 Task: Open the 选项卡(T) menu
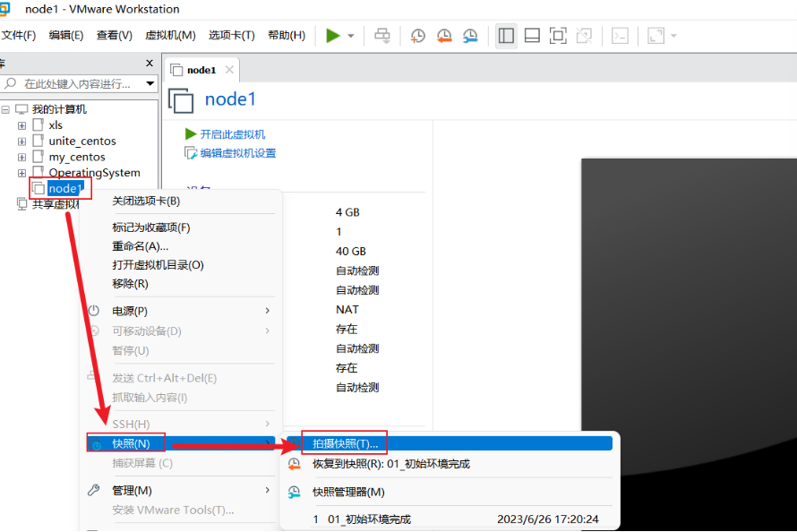pos(232,35)
